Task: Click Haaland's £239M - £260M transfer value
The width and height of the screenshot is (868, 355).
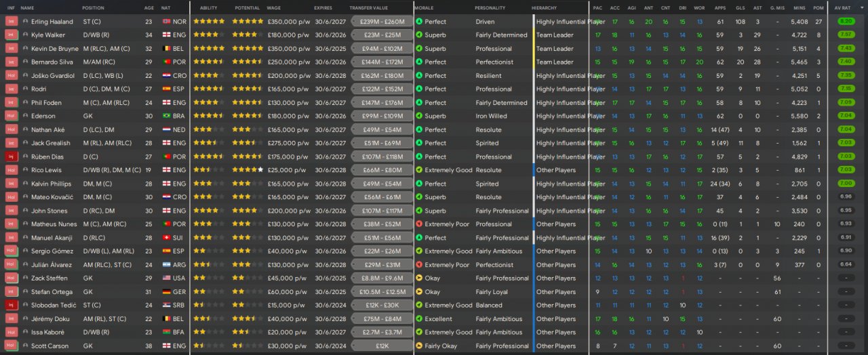Action: [x=382, y=21]
